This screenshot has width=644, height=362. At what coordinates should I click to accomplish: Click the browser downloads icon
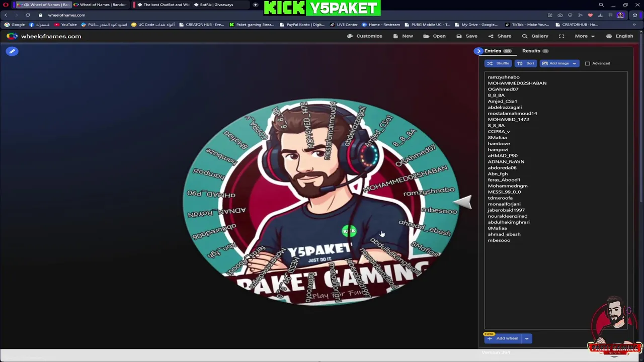pos(600,15)
